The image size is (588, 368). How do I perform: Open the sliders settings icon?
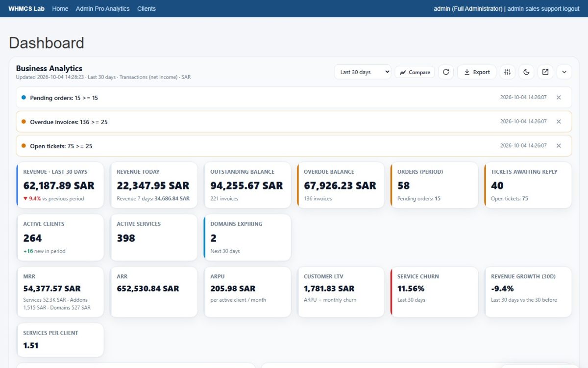[508, 72]
